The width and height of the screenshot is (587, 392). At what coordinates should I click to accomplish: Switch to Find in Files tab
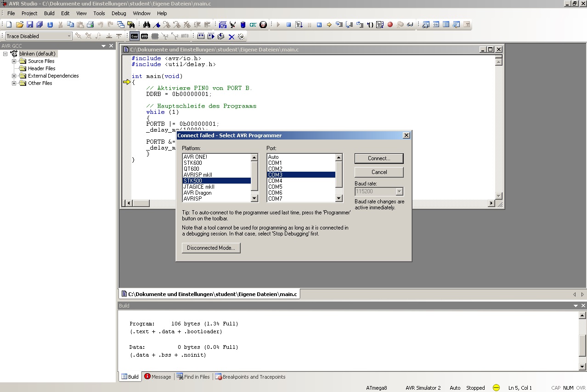(193, 377)
